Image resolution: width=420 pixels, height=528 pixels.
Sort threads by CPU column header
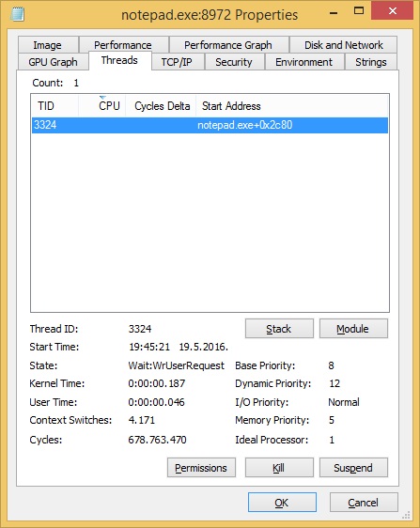pos(102,106)
